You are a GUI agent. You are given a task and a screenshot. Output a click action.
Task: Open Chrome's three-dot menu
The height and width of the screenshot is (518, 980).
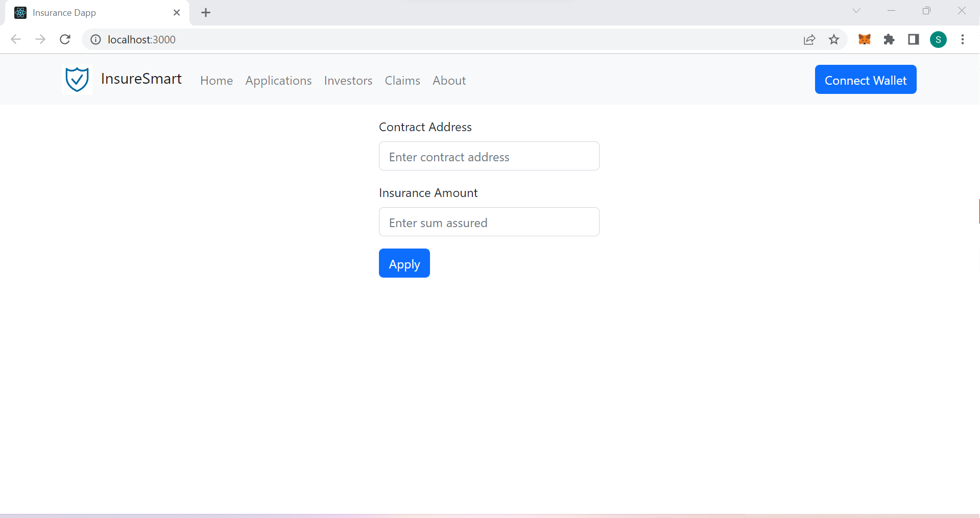[963, 39]
